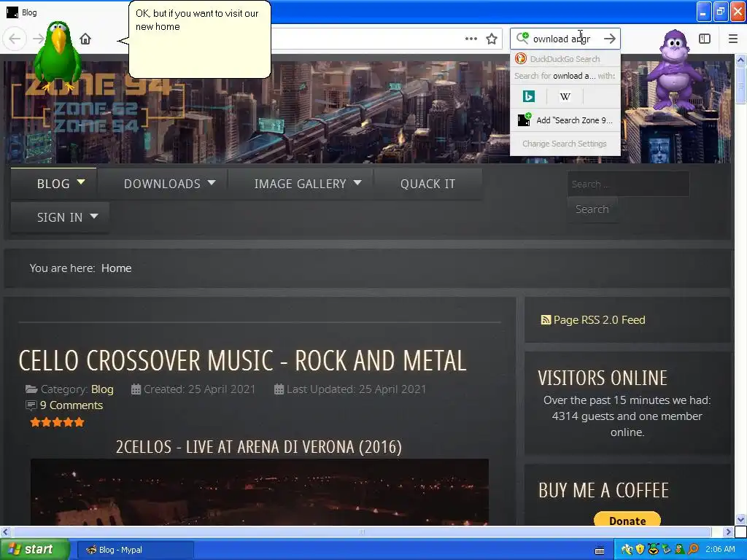
Task: Click the on-screen keyboard taskbar icon
Action: [600, 551]
